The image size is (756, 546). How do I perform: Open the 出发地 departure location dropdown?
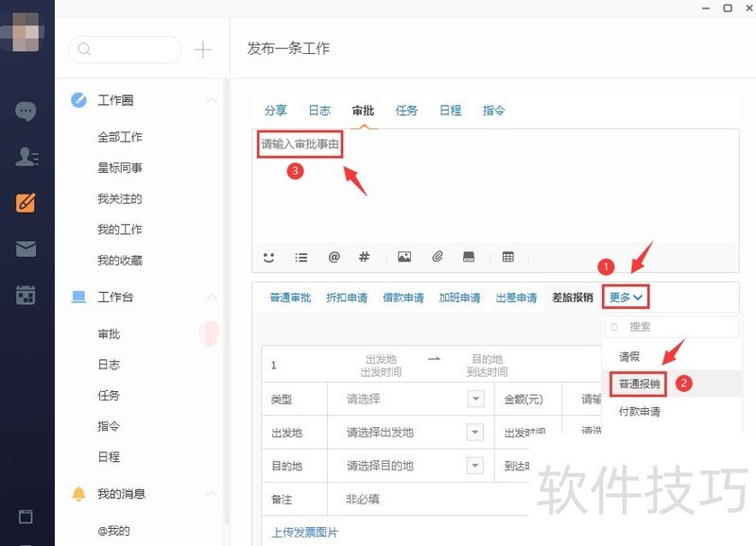476,433
